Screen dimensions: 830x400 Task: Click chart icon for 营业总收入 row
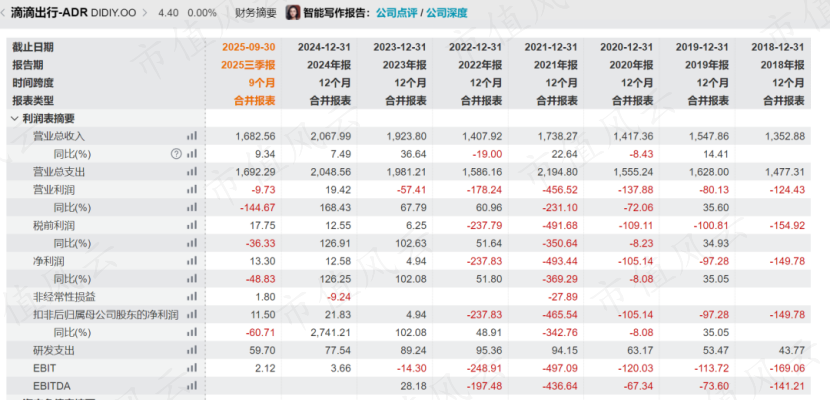pyautogui.click(x=192, y=136)
